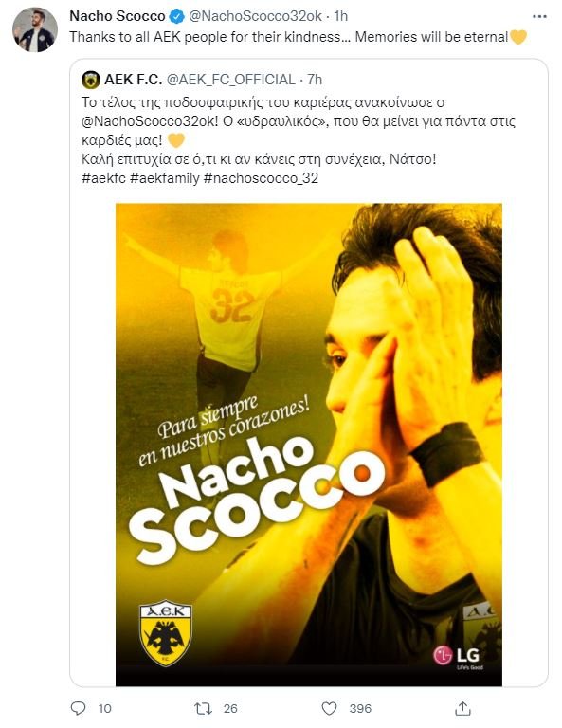Open the Nacho Scocco poster image
This screenshot has height=728, width=562.
309,445
